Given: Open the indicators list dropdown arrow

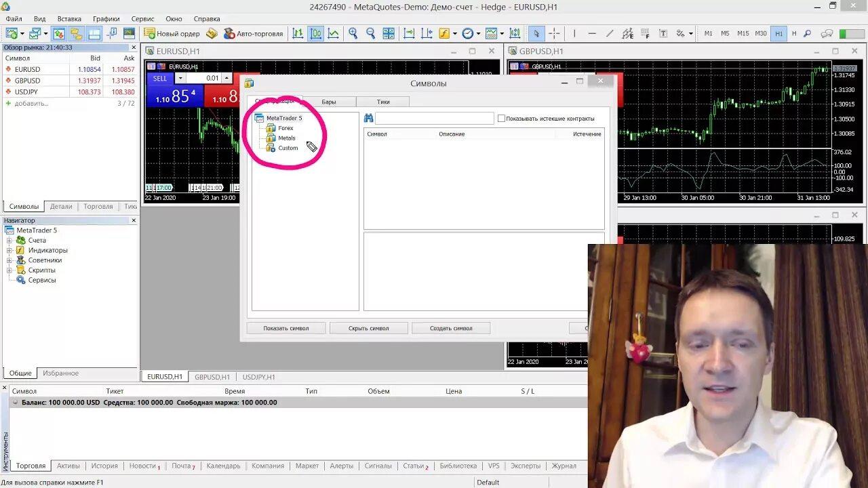Looking at the screenshot, I should click(x=456, y=33).
